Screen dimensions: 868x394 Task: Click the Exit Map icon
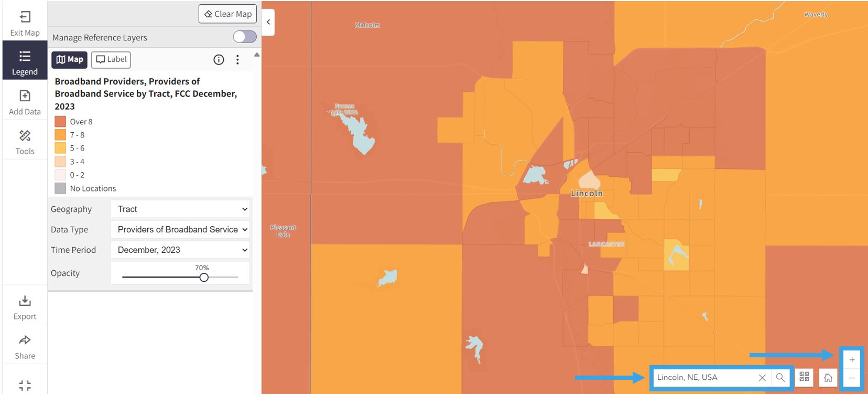[x=25, y=18]
